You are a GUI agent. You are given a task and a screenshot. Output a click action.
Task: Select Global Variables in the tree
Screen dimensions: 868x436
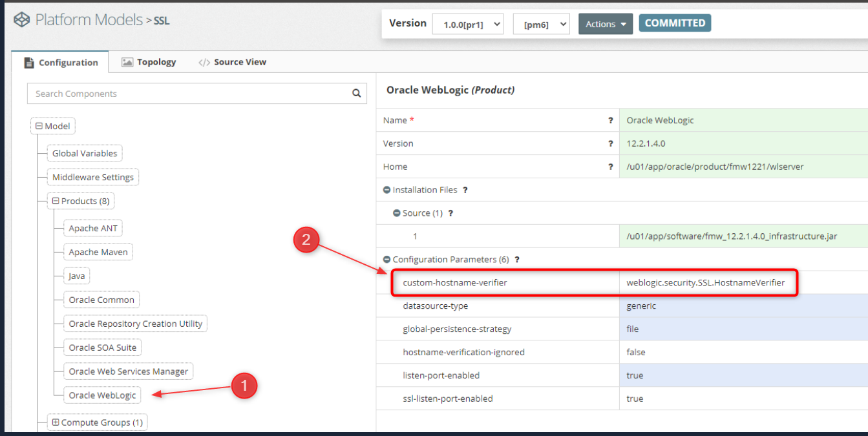point(85,153)
